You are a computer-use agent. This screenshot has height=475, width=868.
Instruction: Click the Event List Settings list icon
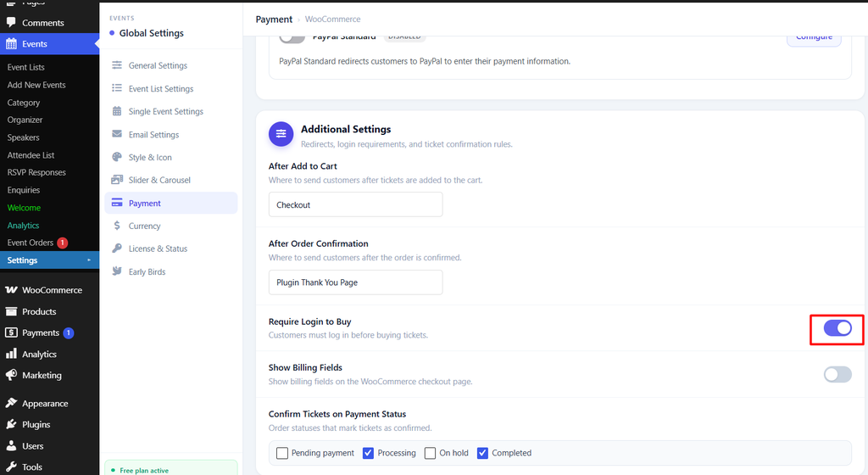[x=117, y=88]
